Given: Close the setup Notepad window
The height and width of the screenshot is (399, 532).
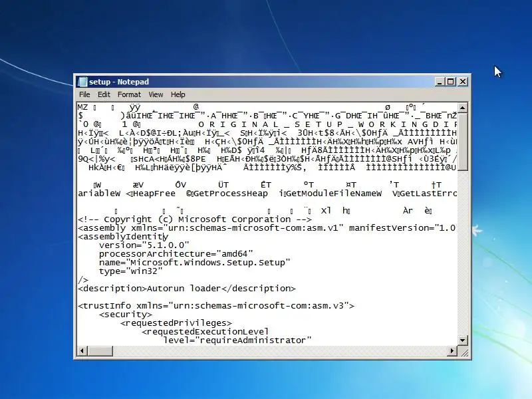Looking at the screenshot, I should (463, 82).
